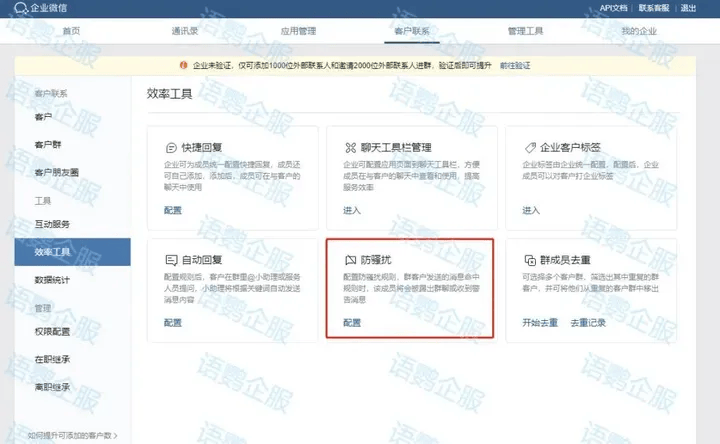Open the API文档 link
Viewport: 720px width, 444px height.
point(611,8)
